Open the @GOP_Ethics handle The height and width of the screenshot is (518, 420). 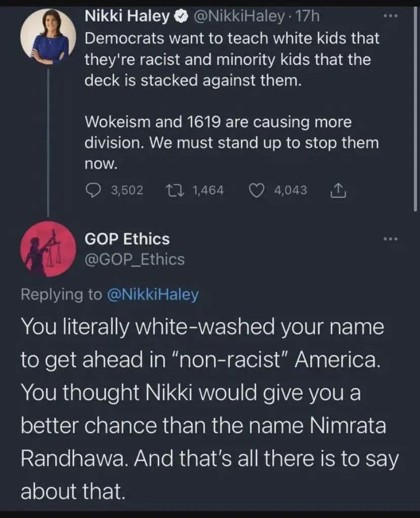[x=134, y=259]
